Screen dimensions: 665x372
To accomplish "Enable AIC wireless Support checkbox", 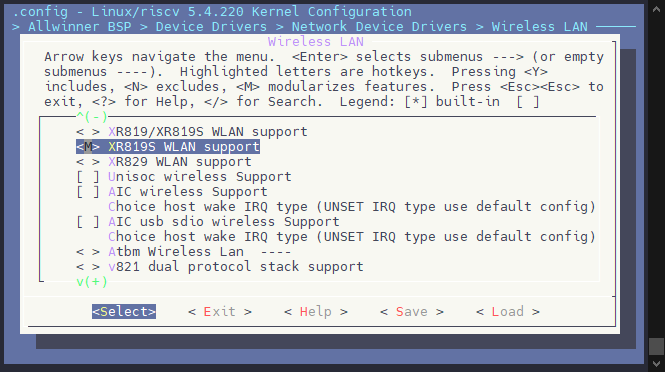I will (88, 192).
